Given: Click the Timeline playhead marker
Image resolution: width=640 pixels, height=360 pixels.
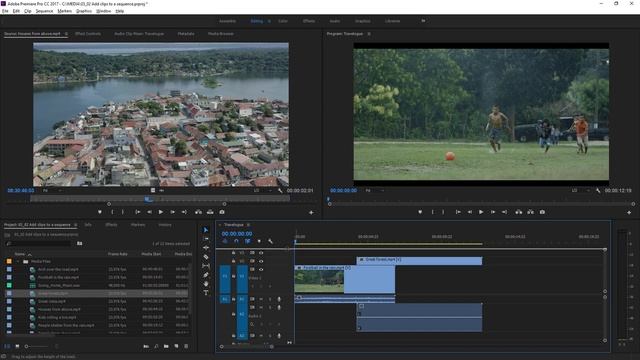Looking at the screenshot, I should click(x=295, y=241).
